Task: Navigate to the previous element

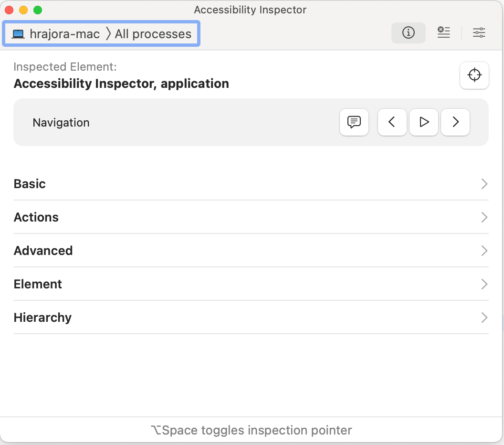Action: click(392, 122)
